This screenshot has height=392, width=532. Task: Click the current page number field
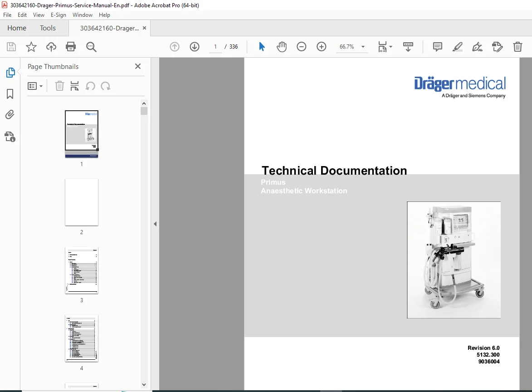(215, 46)
